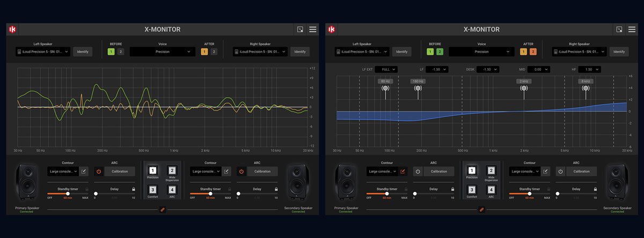This screenshot has height=238, width=644.
Task: Click speaker link chain icon in left window
Action: (162, 210)
